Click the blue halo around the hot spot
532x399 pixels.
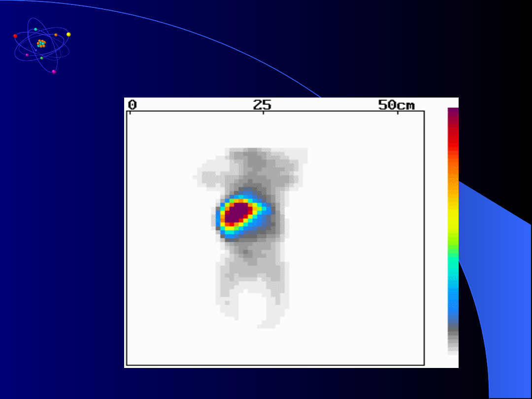pos(264,217)
